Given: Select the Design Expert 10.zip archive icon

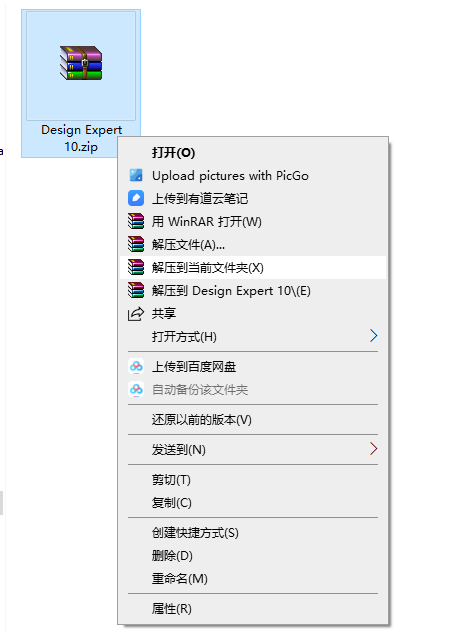Looking at the screenshot, I should coord(81,63).
